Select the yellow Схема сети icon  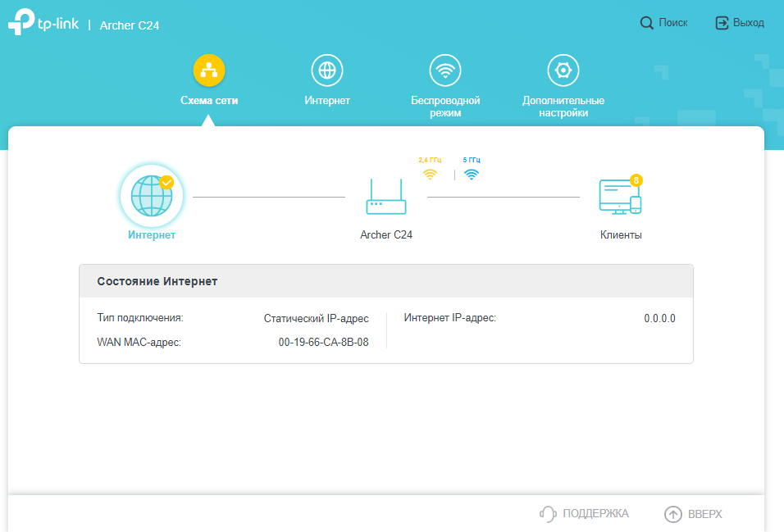[x=209, y=70]
